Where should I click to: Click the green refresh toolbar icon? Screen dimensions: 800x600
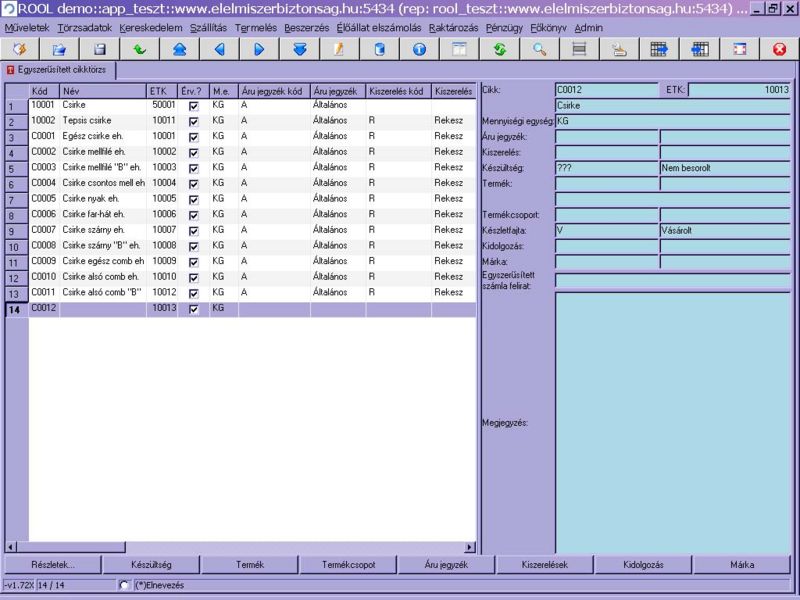(x=499, y=48)
